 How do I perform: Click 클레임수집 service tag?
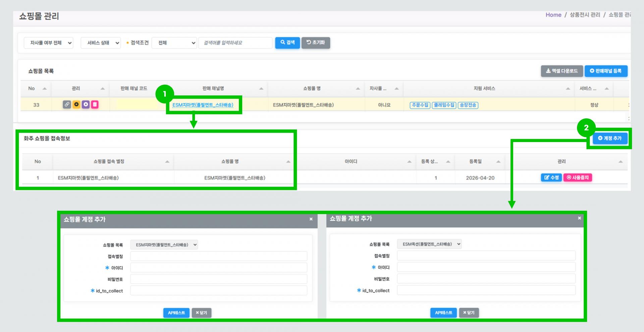(444, 105)
